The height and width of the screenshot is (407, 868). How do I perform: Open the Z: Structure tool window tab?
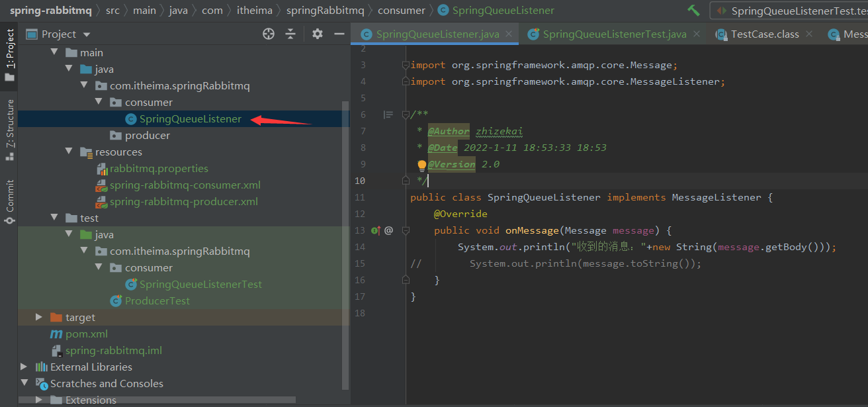[x=9, y=130]
